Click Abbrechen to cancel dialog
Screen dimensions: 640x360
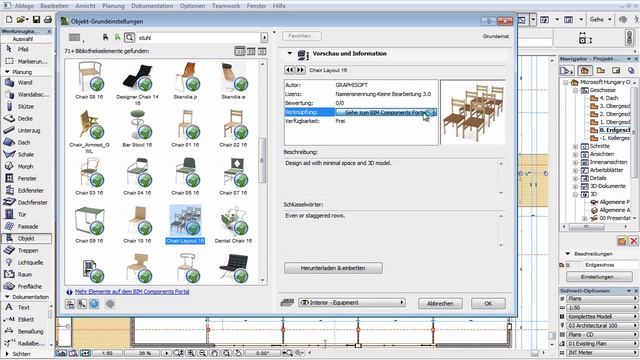[x=440, y=303]
